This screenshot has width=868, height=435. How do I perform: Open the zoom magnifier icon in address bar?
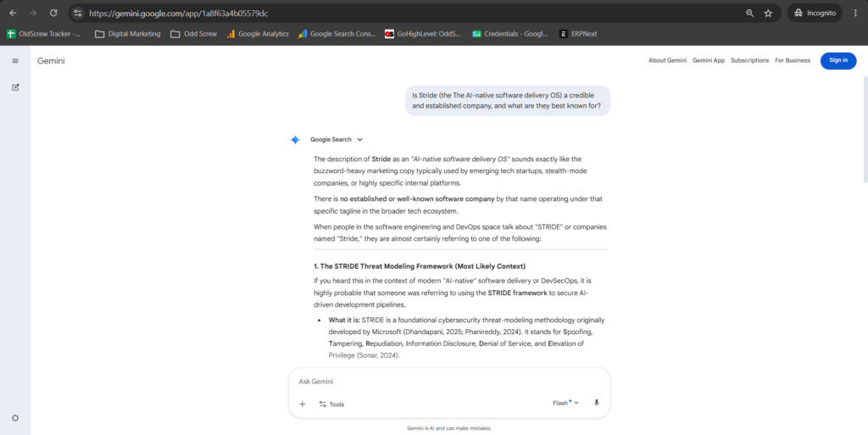pyautogui.click(x=749, y=14)
